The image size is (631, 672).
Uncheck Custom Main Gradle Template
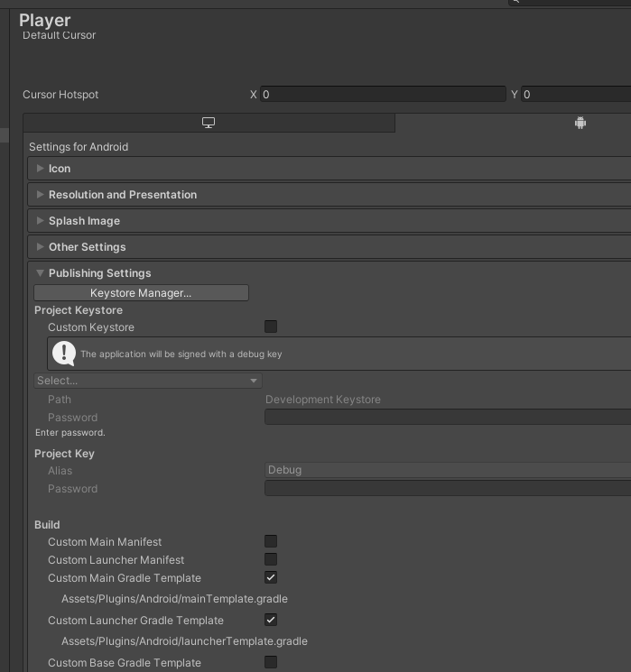pos(271,577)
